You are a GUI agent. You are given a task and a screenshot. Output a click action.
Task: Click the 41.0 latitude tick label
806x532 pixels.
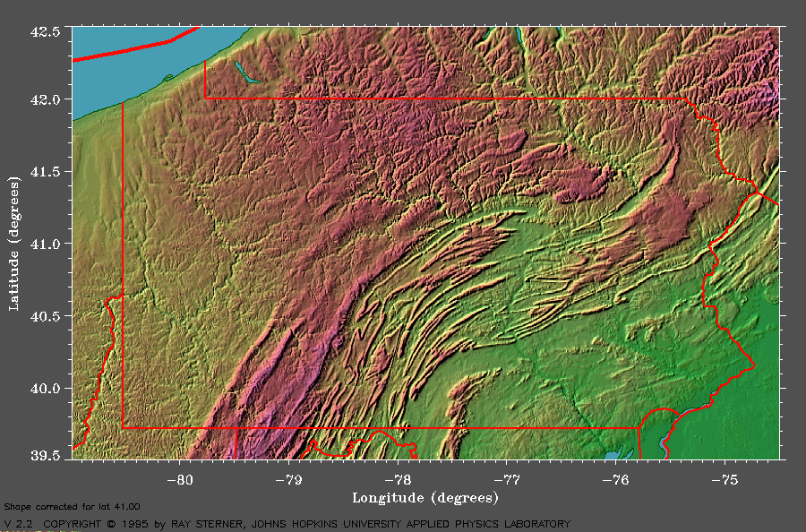(47, 244)
